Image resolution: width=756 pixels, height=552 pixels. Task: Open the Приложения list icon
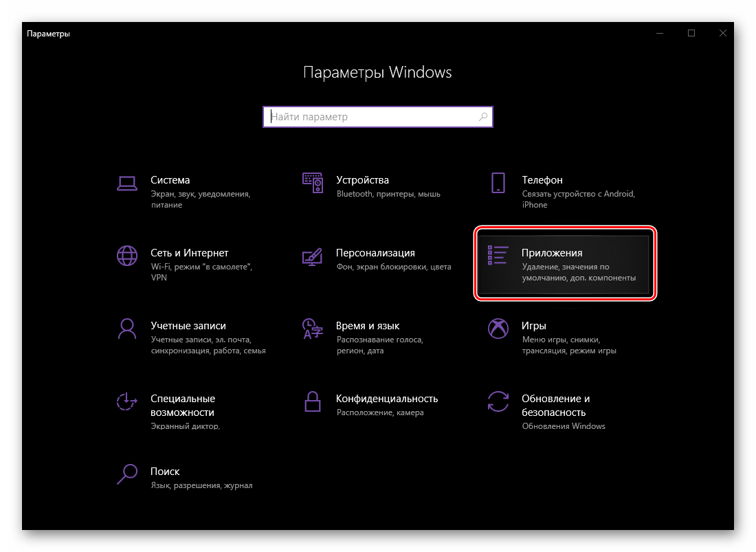pos(498,256)
